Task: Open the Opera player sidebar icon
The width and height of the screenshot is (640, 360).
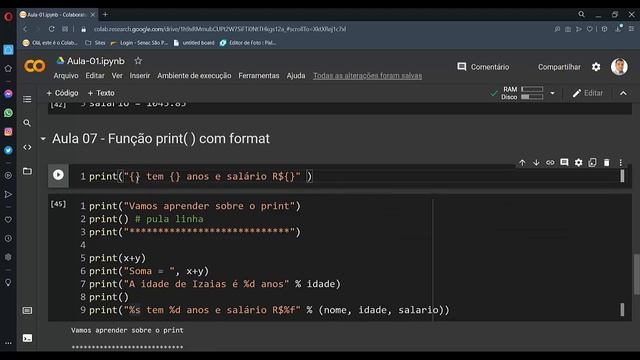Action: [8, 176]
